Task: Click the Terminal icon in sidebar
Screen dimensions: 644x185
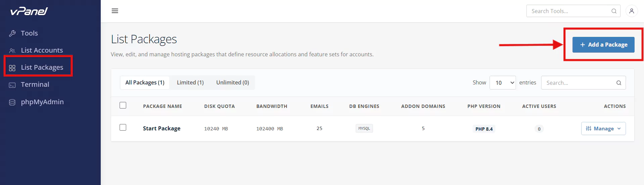Action: pos(12,85)
